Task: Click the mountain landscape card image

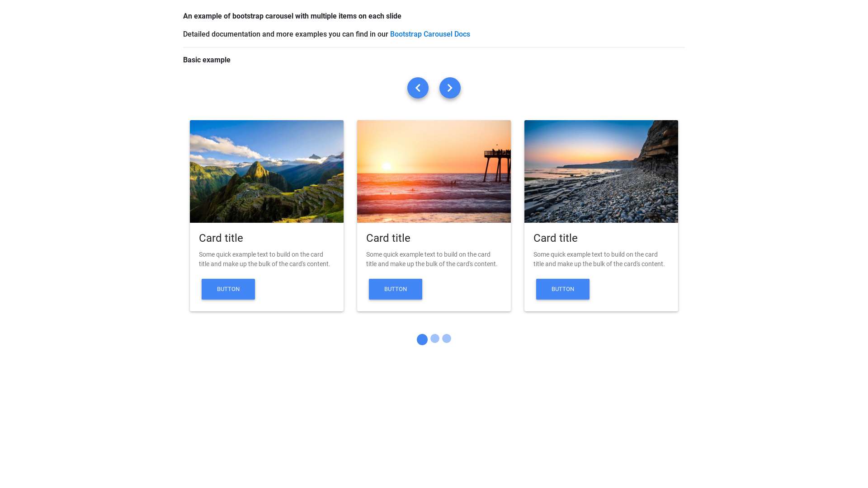Action: [266, 171]
